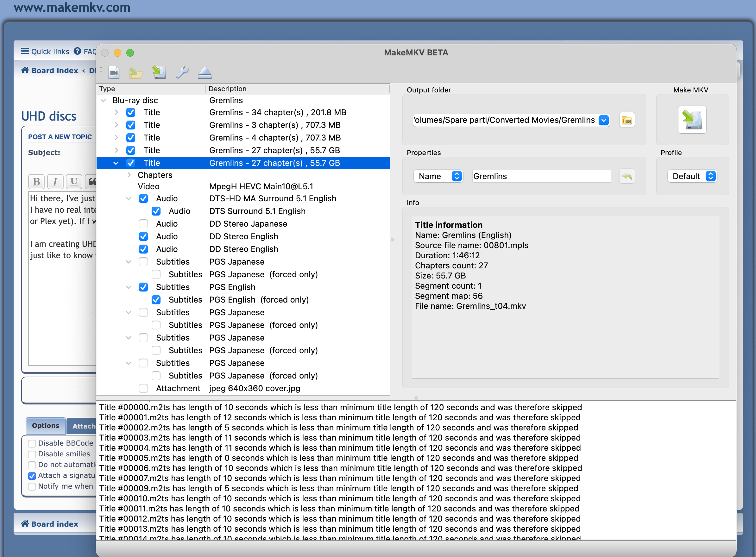
Task: Click the log line for Title #00005.m2ts
Action: (x=338, y=458)
